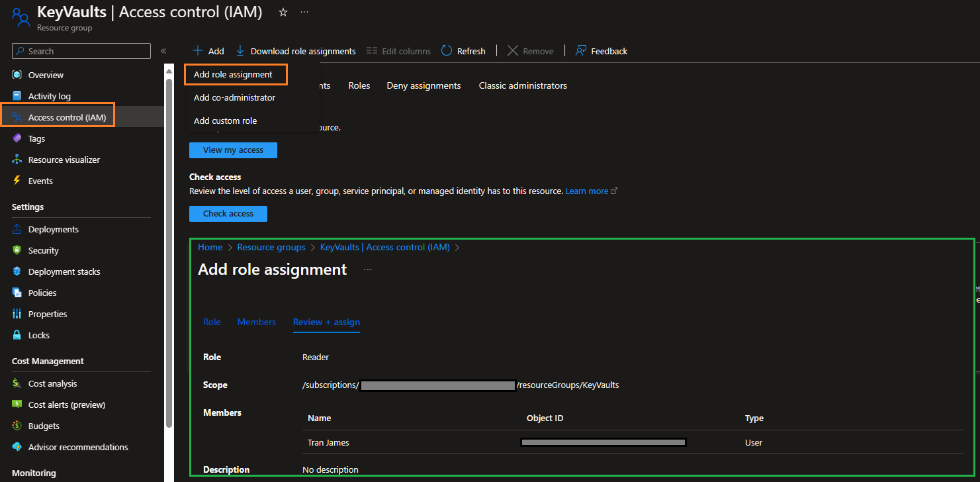Switch to the Role tab in the wizard
980x482 pixels.
click(x=212, y=322)
